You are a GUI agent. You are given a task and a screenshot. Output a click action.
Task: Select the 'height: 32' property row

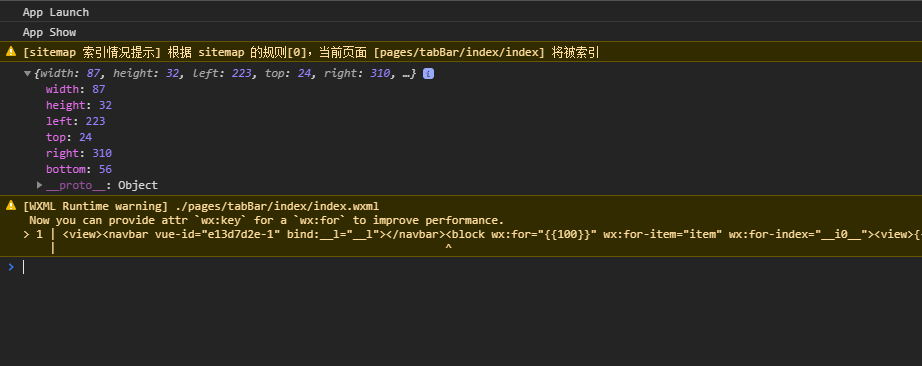tap(79, 105)
